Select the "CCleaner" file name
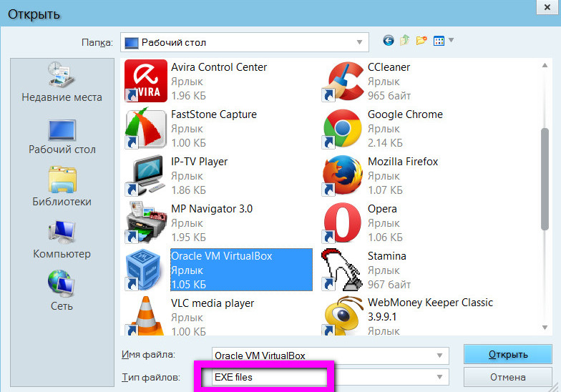 [x=389, y=67]
